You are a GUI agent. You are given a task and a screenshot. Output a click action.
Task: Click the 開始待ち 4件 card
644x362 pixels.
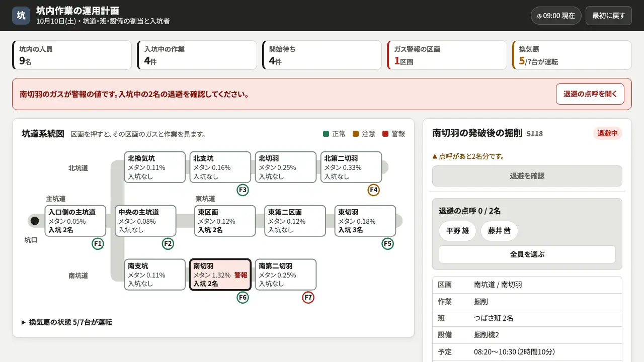(x=322, y=55)
